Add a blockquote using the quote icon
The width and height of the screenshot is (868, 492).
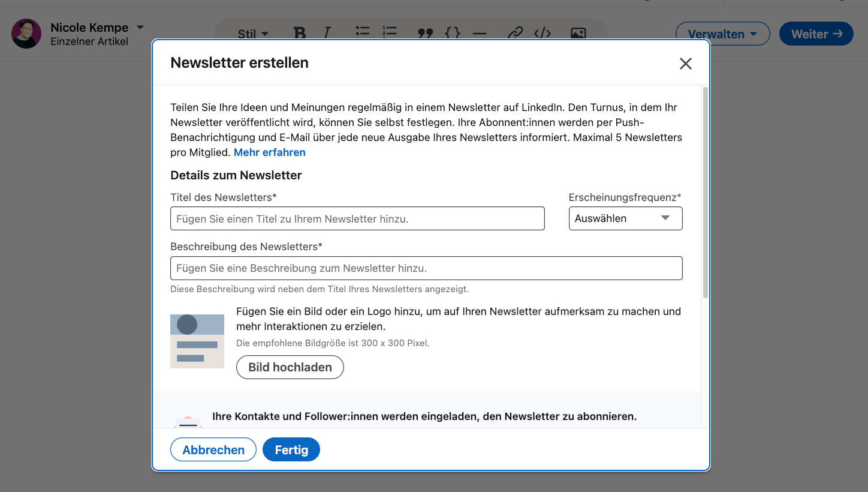426,34
